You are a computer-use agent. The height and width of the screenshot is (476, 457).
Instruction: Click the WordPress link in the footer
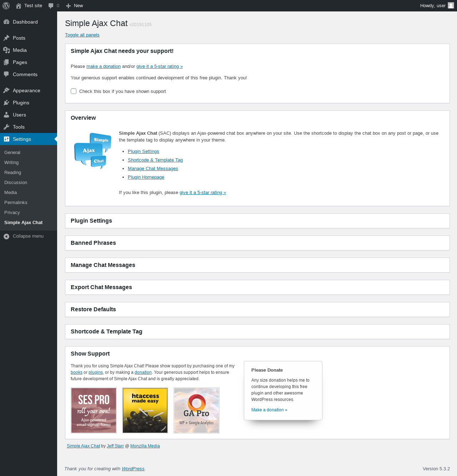(x=133, y=469)
